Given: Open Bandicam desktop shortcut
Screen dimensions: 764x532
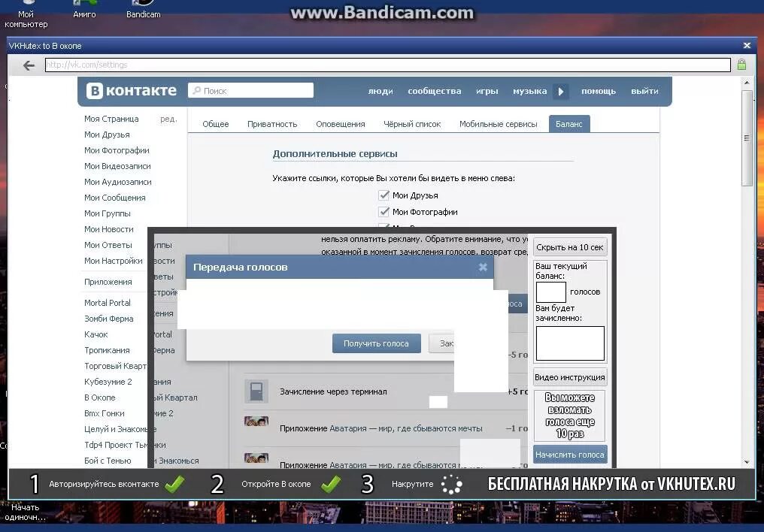Looking at the screenshot, I should (143, 10).
